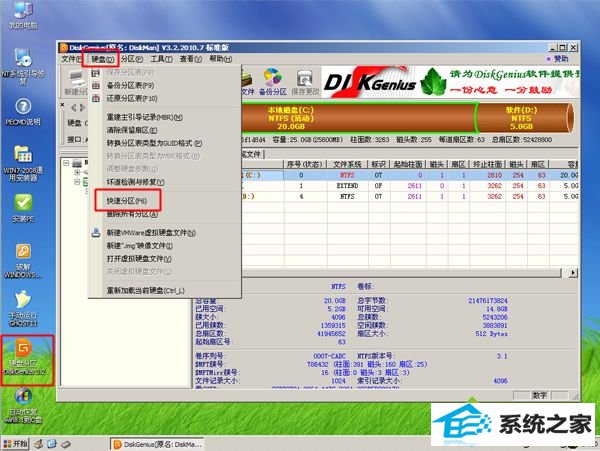
Task: Click the previous disk arrow
Action: click(74, 108)
